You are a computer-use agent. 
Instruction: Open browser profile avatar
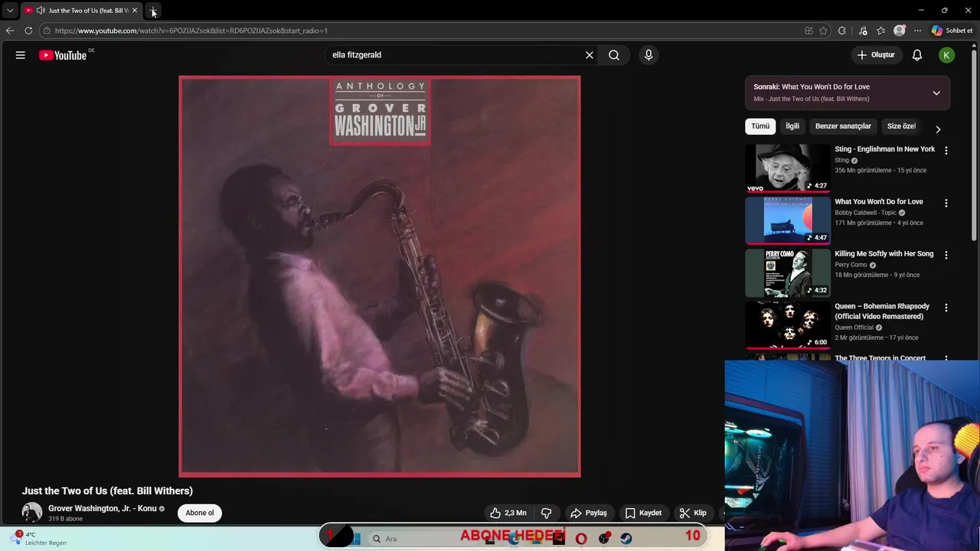900,31
